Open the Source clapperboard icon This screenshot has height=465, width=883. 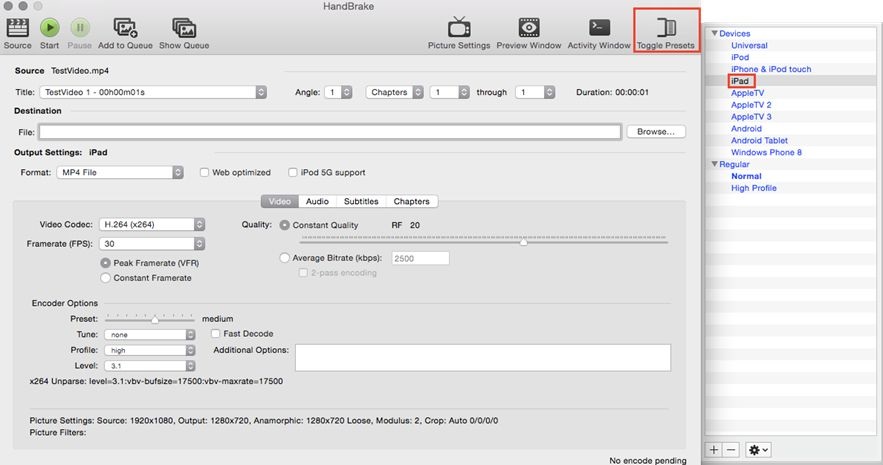(x=17, y=28)
